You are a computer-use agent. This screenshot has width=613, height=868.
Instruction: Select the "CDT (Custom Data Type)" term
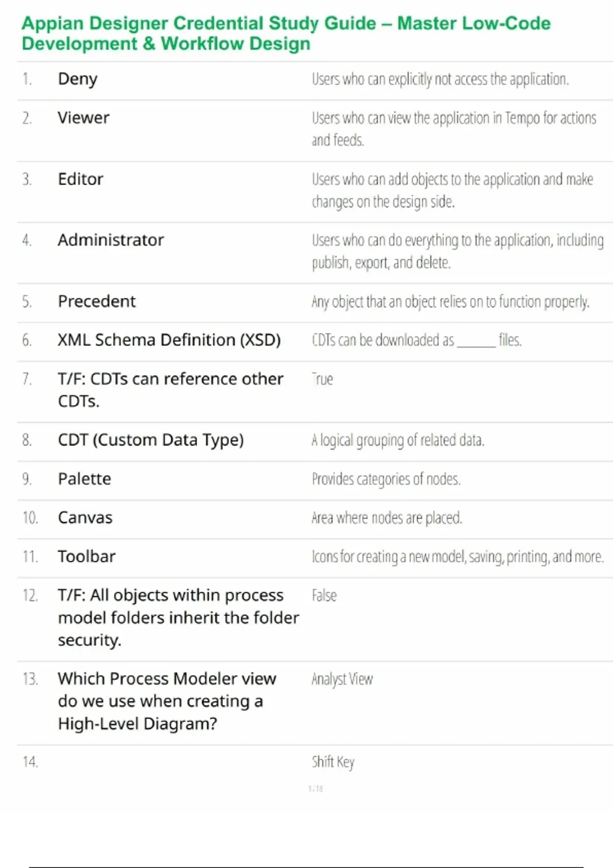coord(151,440)
